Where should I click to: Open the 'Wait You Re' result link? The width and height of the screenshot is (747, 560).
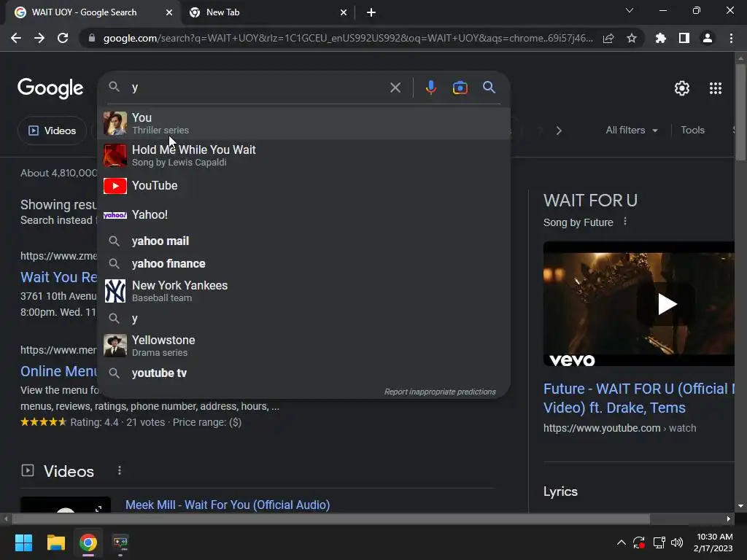(x=58, y=276)
